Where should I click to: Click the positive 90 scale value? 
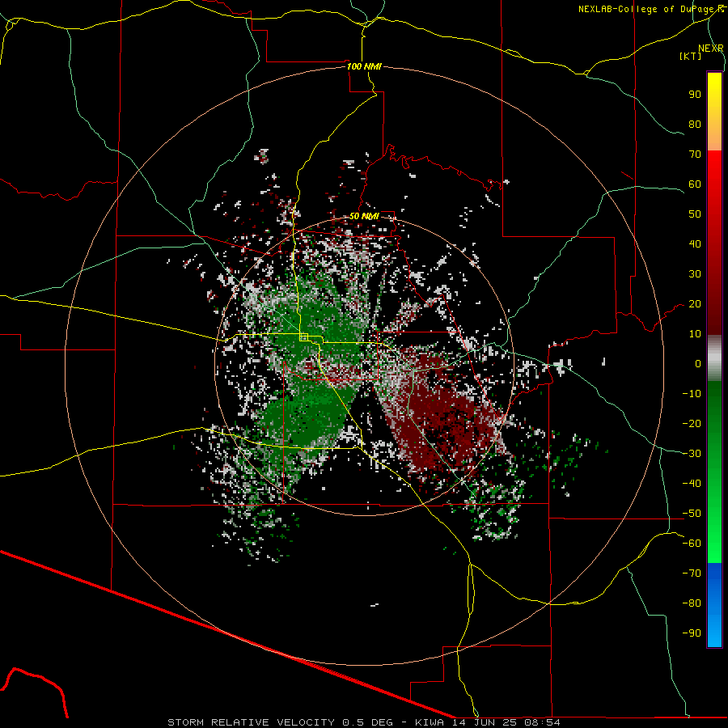pyautogui.click(x=695, y=95)
